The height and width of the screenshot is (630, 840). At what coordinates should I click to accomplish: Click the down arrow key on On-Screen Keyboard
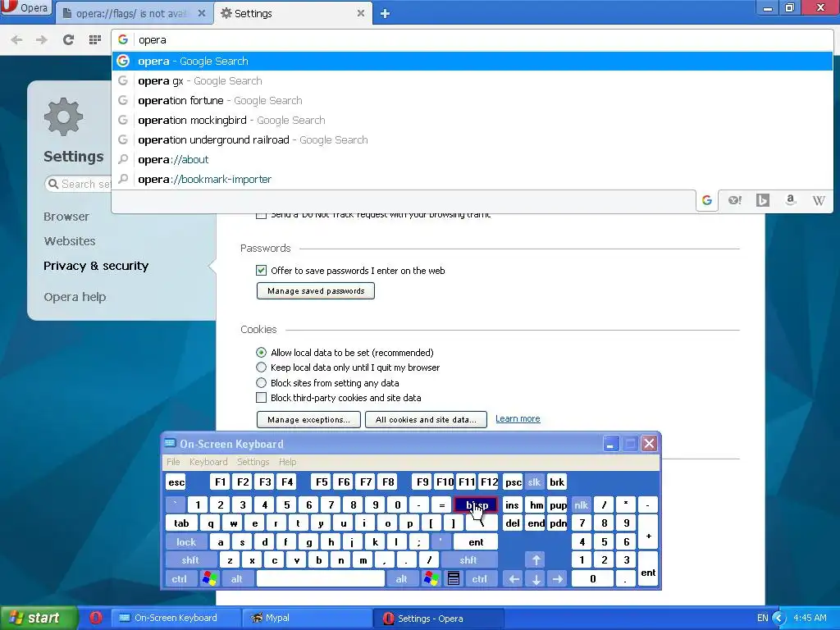pos(536,578)
